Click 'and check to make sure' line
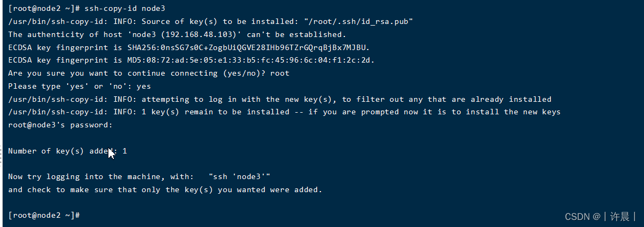This screenshot has height=227, width=644. [165, 189]
